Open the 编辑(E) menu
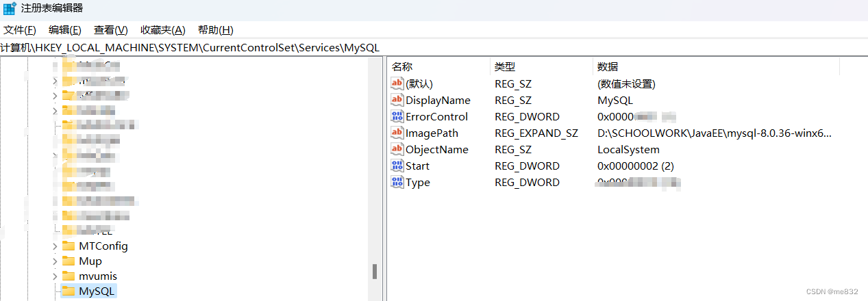The height and width of the screenshot is (301, 868). click(x=65, y=30)
